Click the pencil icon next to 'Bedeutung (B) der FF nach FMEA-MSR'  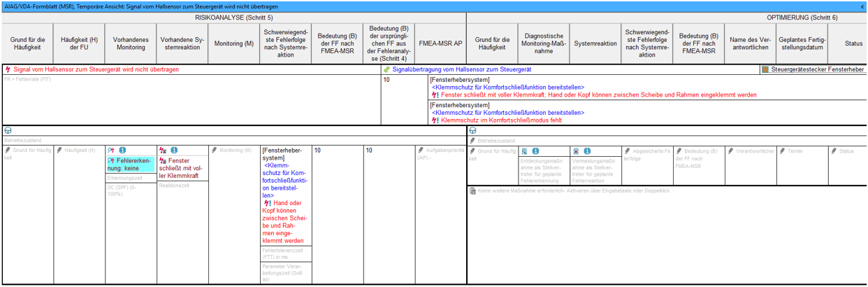pyautogui.click(x=679, y=151)
